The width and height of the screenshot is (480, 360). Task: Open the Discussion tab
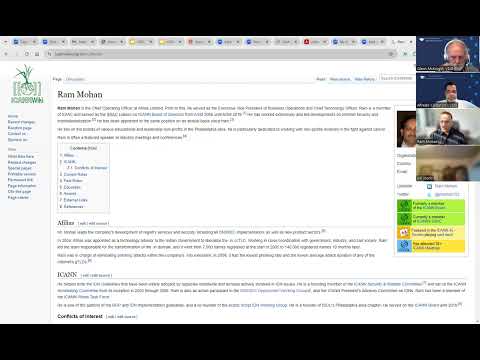point(75,79)
